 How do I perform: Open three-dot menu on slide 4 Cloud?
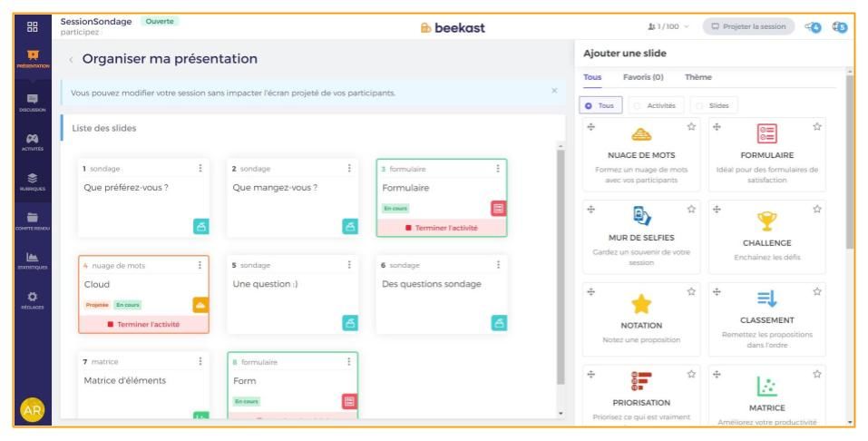tap(200, 266)
